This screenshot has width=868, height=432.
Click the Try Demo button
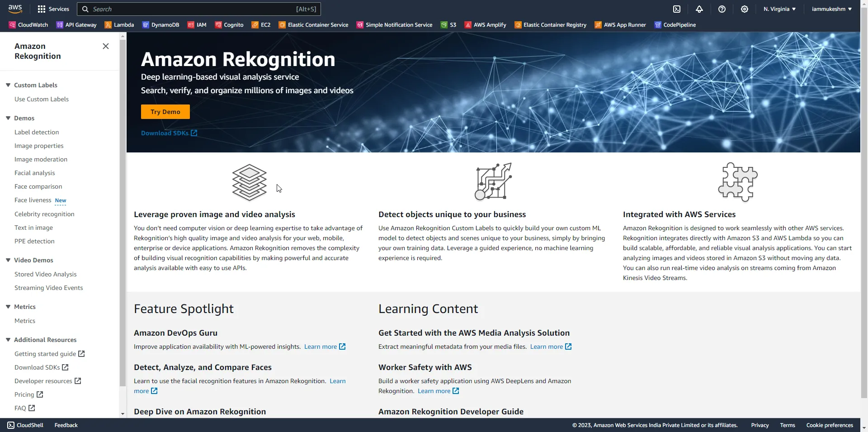tap(165, 111)
